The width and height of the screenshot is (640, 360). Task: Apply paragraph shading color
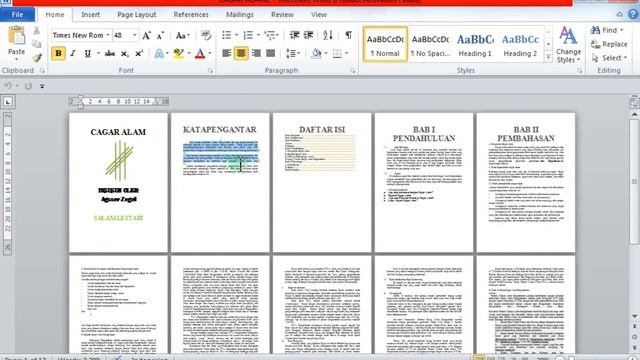pos(316,53)
